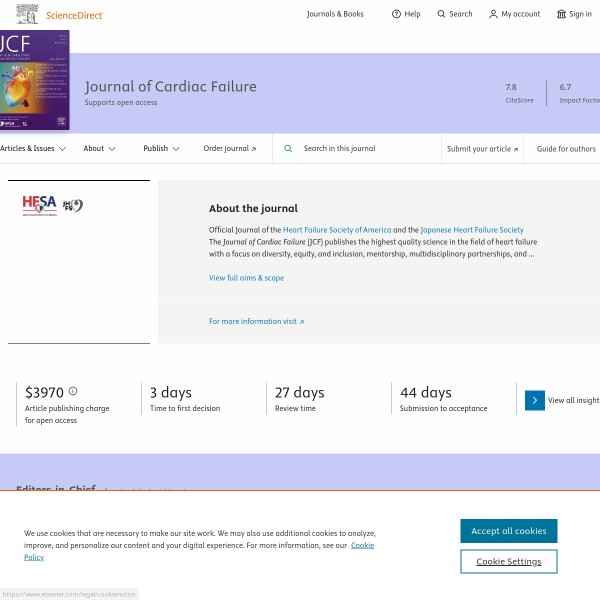The height and width of the screenshot is (600, 600).
Task: Click the JCF journal cover thumbnail
Action: [x=35, y=80]
